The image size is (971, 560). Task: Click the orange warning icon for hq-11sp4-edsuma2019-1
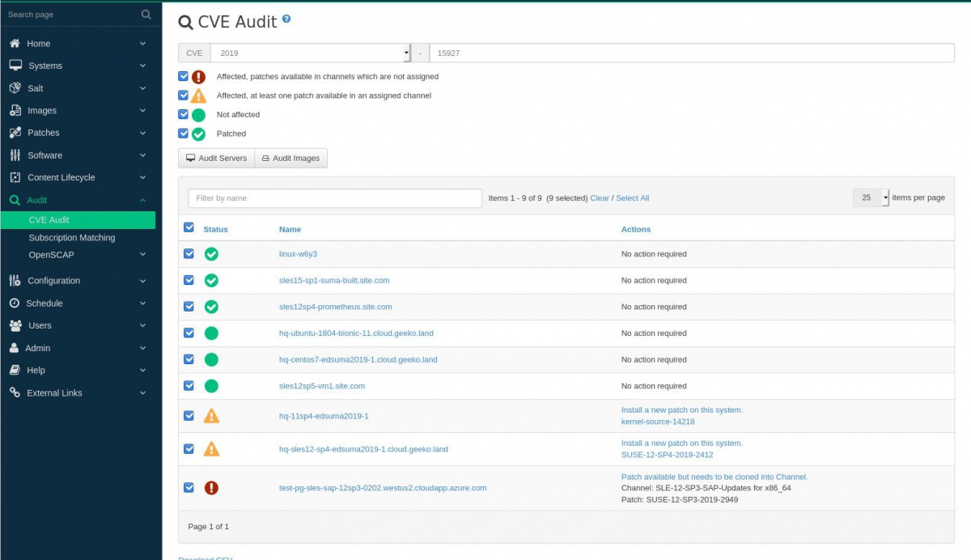pyautogui.click(x=211, y=416)
